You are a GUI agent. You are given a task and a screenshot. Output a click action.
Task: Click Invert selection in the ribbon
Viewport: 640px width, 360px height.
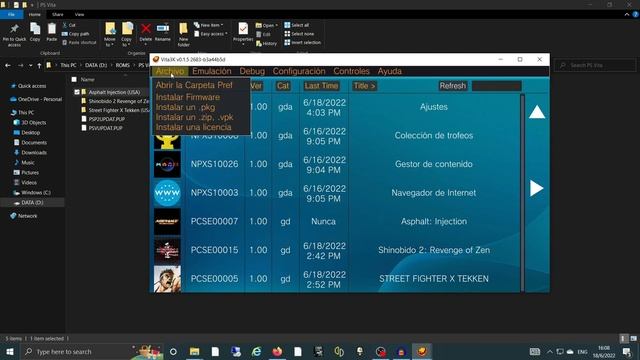pyautogui.click(x=302, y=42)
